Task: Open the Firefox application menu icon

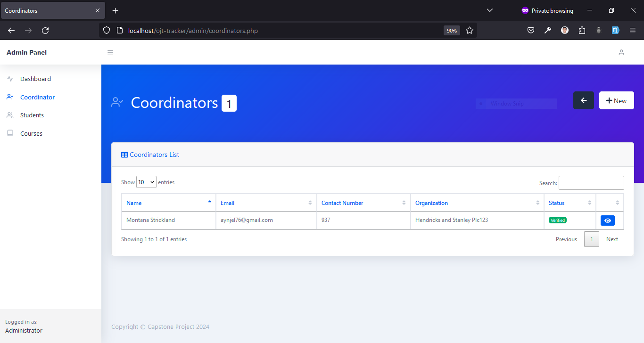Action: (x=633, y=31)
